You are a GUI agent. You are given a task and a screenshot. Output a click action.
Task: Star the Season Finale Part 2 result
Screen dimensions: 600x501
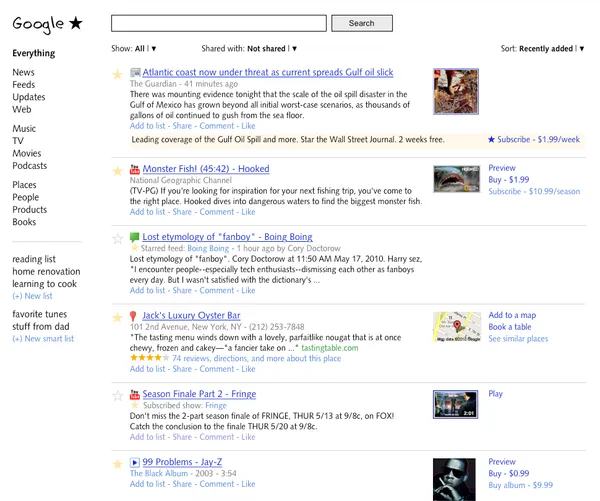(x=117, y=395)
